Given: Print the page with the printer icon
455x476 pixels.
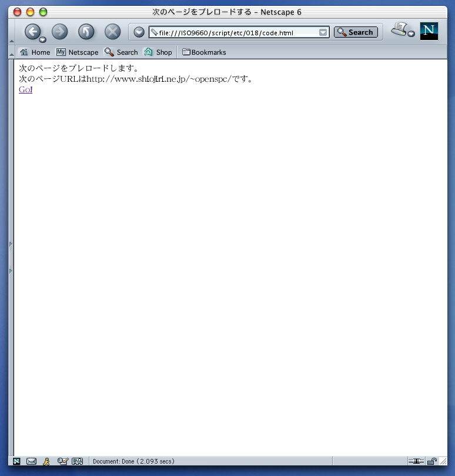Looking at the screenshot, I should (399, 29).
